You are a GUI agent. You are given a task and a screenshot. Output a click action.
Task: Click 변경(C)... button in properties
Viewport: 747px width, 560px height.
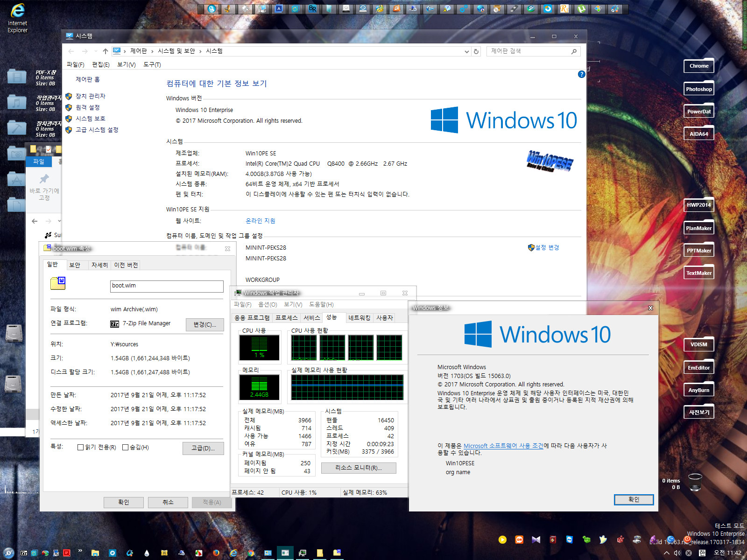pos(204,324)
